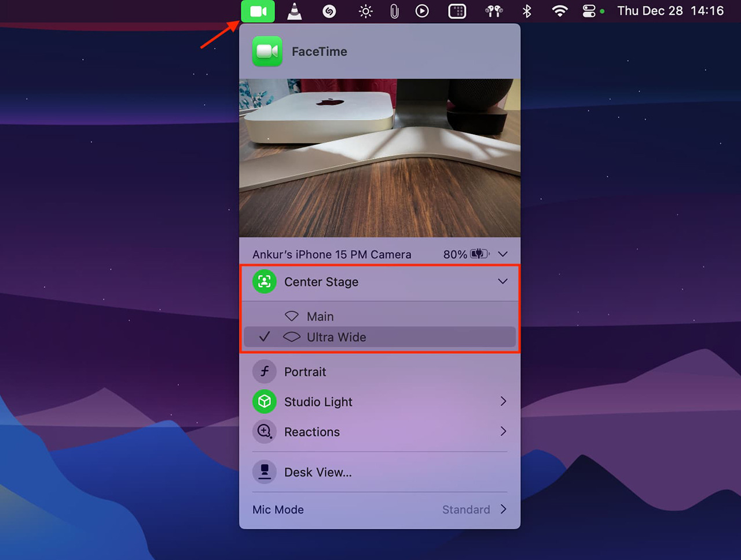Expand the Studio Light settings arrow
This screenshot has height=560, width=741.
click(x=503, y=401)
